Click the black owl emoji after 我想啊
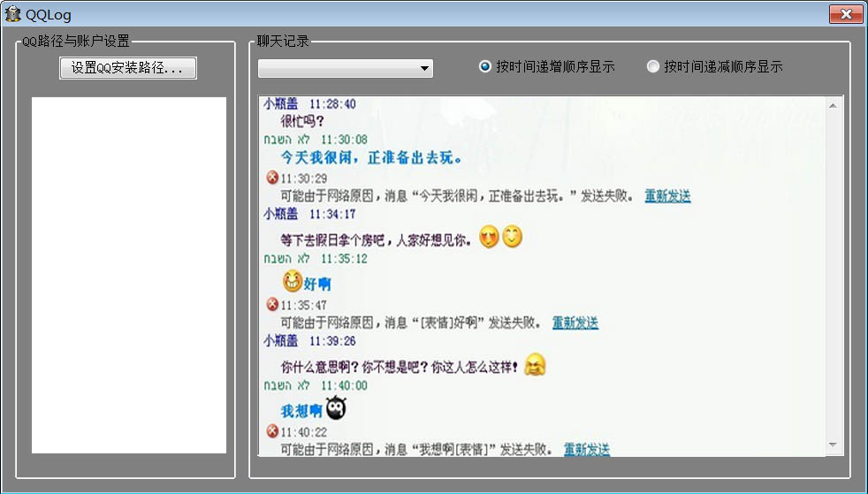The height and width of the screenshot is (494, 868). click(336, 408)
